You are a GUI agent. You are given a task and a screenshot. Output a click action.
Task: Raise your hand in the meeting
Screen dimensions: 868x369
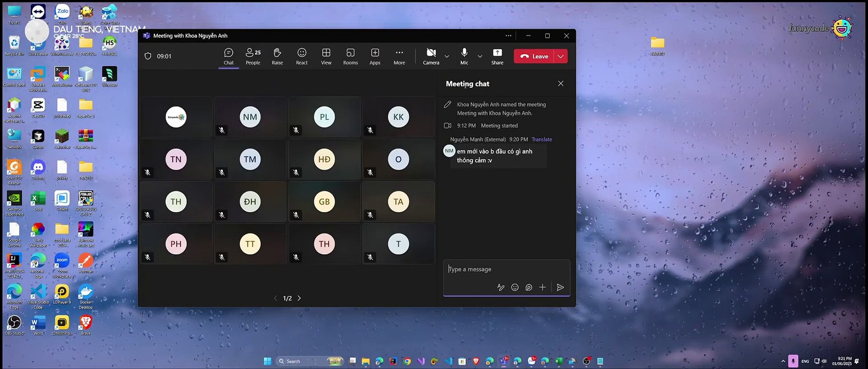pyautogui.click(x=277, y=56)
